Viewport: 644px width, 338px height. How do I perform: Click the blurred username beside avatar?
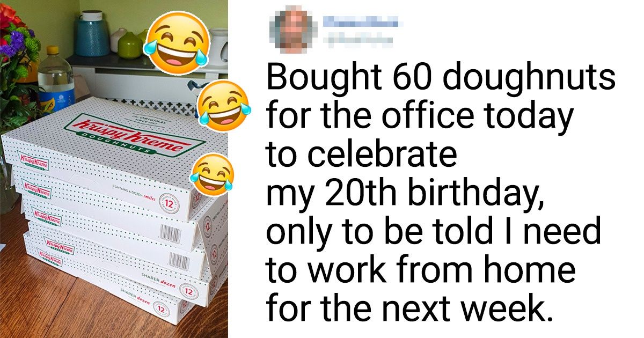(361, 21)
